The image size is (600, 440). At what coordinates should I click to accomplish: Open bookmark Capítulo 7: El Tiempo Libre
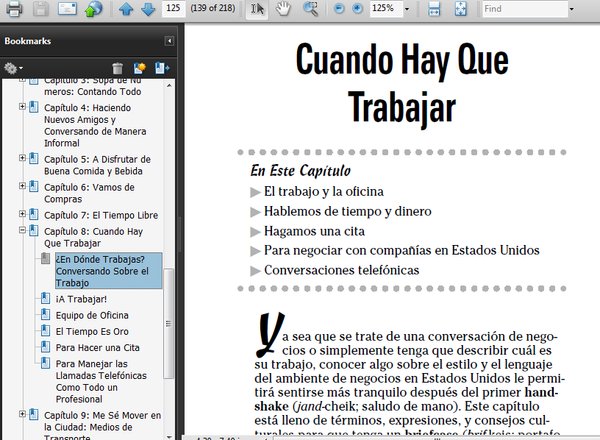tap(101, 215)
